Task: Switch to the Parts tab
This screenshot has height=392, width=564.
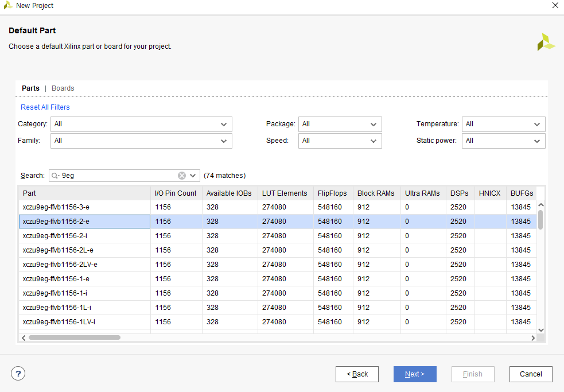Action: [x=30, y=88]
